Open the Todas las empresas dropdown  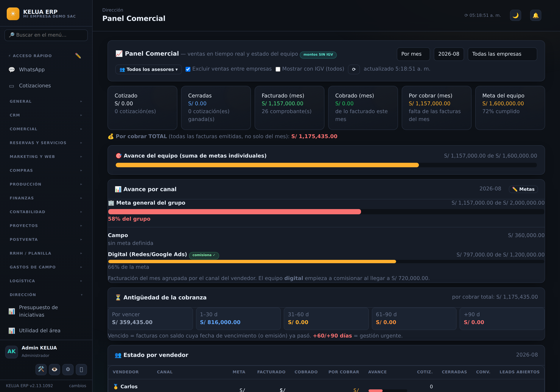tap(502, 54)
